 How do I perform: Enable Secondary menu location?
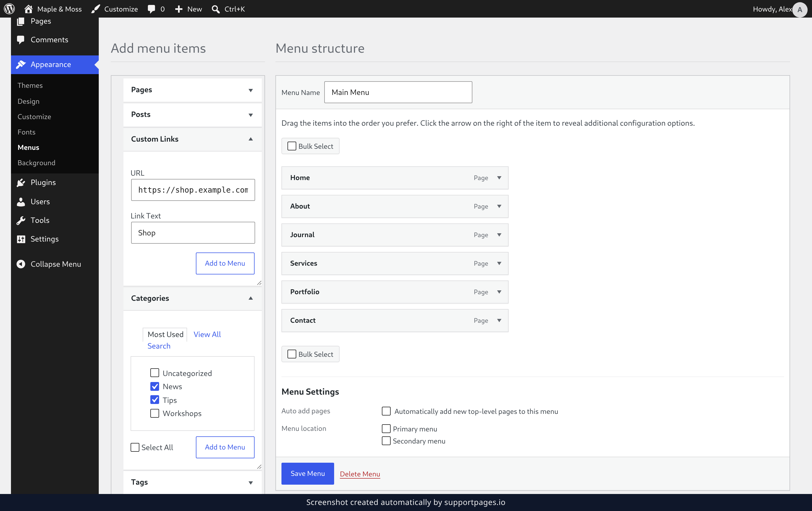(386, 441)
